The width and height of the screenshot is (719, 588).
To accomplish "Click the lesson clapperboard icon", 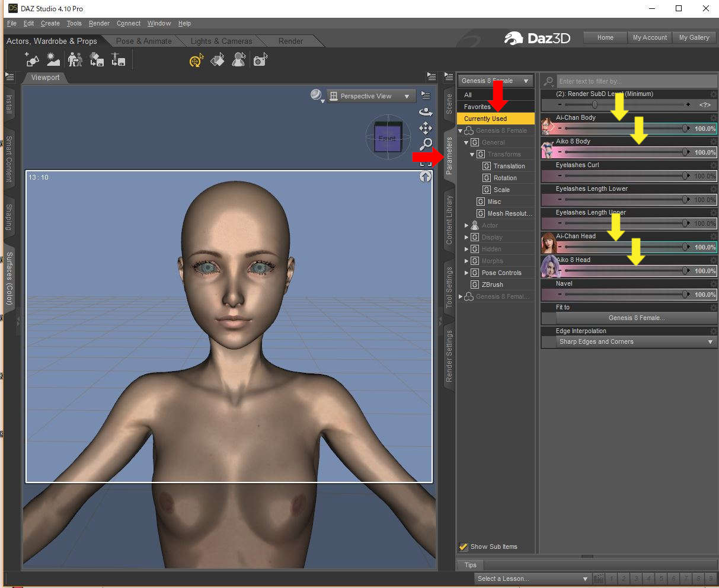I will [598, 579].
